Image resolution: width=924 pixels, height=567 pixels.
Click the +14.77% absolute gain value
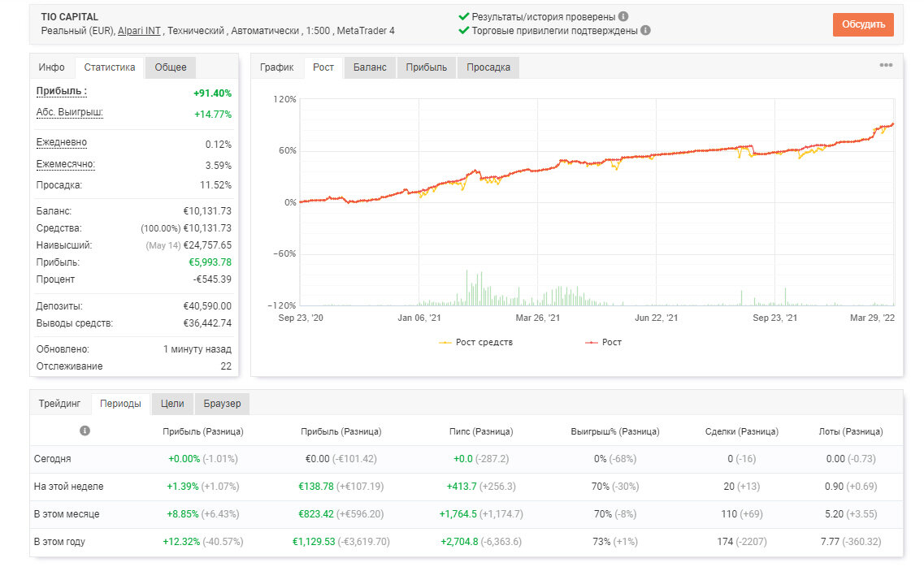coord(213,115)
